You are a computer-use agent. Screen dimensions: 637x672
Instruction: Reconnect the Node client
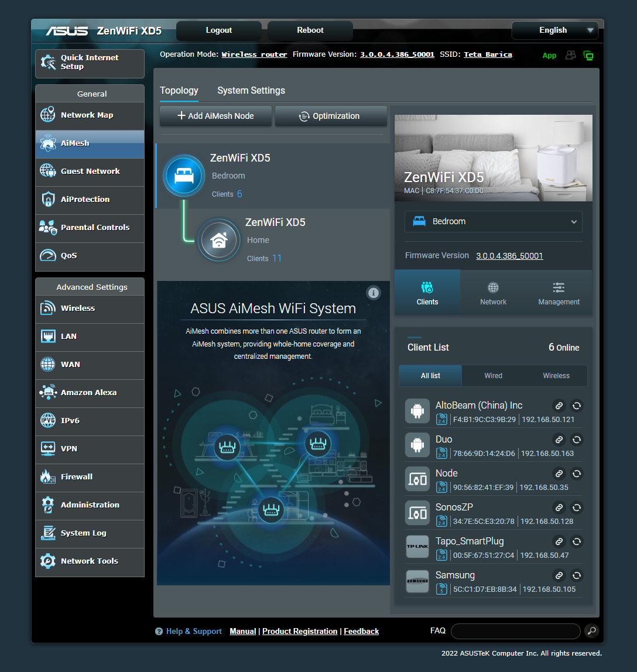577,473
